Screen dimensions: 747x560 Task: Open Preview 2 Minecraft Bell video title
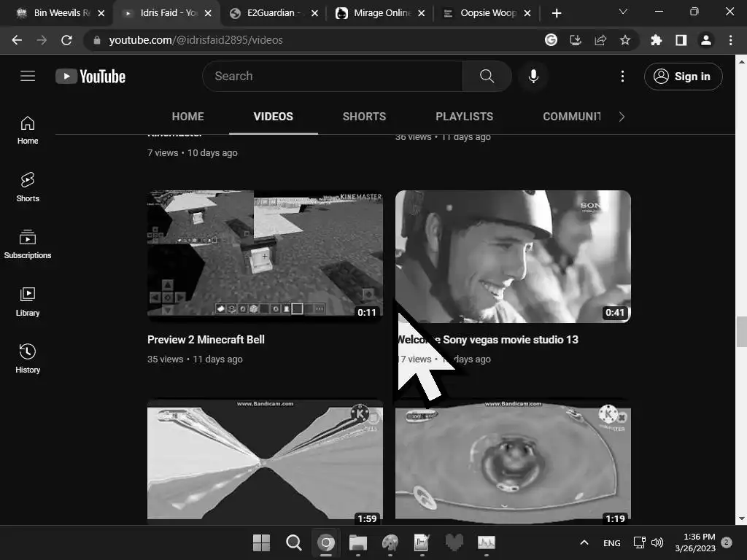pos(206,340)
